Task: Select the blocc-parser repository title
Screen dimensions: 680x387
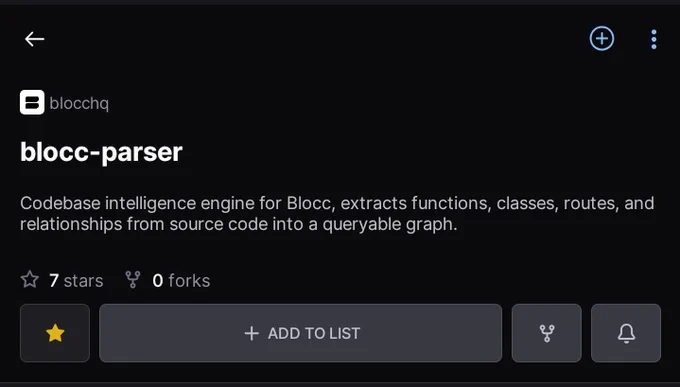Action: click(x=101, y=152)
